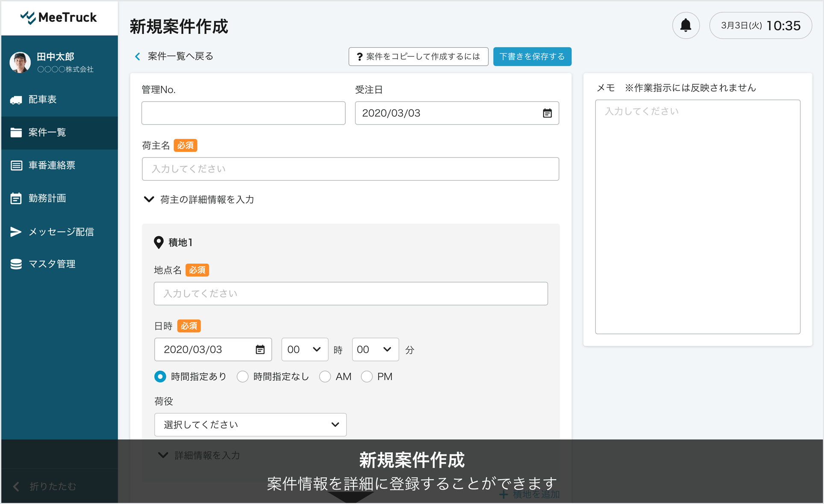Click the notification bell icon
824x504 pixels.
(x=686, y=26)
